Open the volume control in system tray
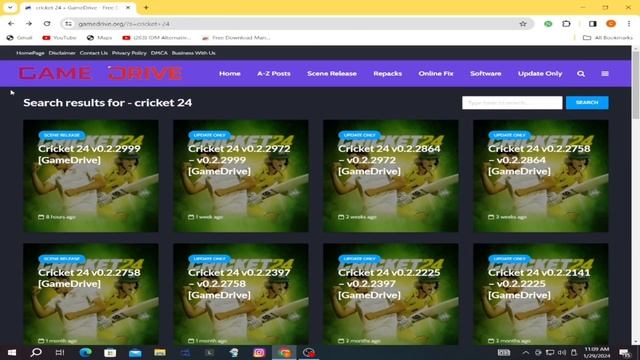 (x=562, y=353)
